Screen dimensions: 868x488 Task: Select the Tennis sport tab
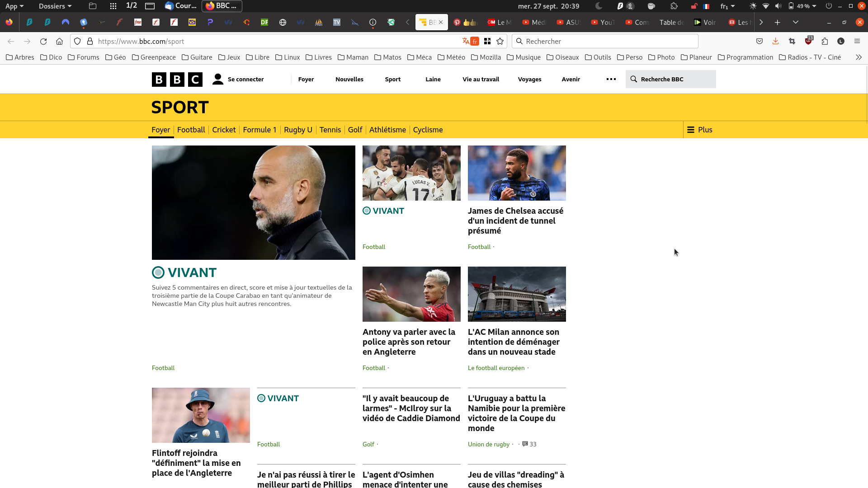[330, 130]
